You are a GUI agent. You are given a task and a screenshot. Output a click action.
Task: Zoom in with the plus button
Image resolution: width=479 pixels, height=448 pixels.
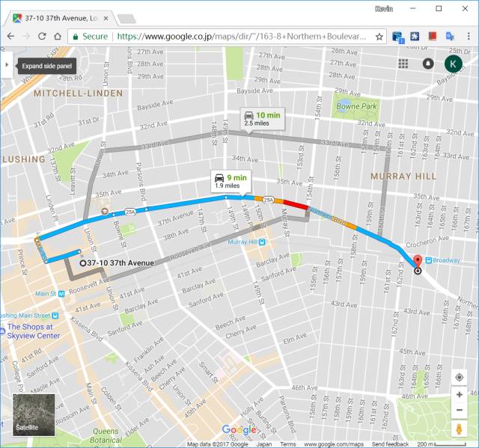tap(459, 395)
